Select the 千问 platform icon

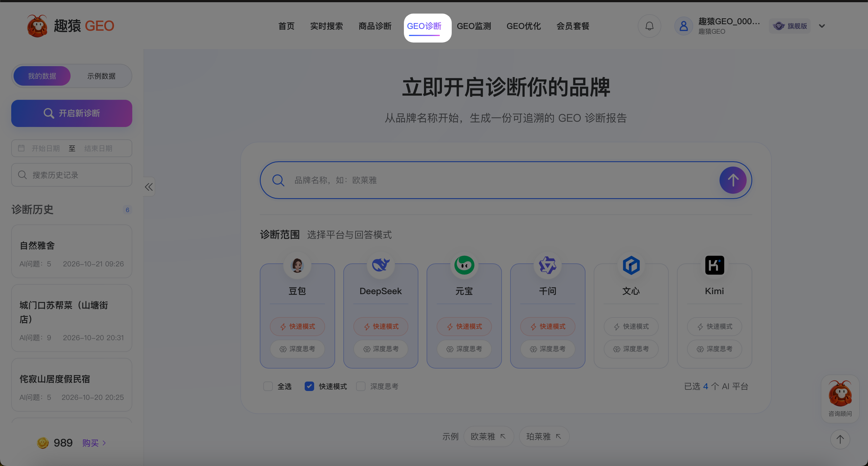[548, 265]
